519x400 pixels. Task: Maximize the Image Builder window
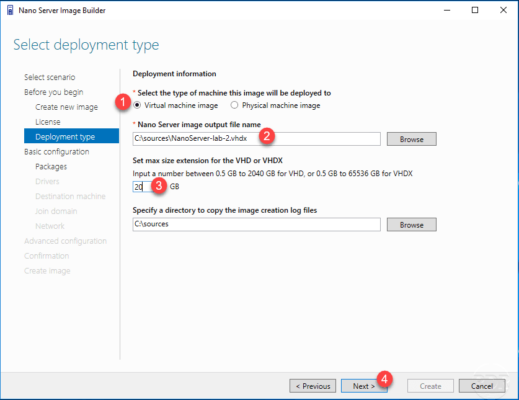click(x=475, y=10)
